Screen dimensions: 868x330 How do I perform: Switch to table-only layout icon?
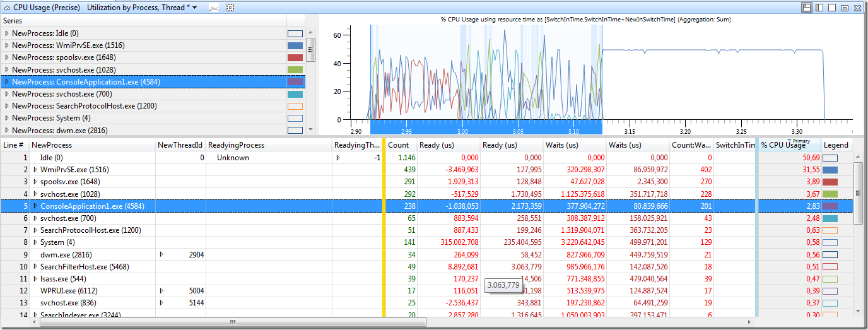tap(832, 8)
